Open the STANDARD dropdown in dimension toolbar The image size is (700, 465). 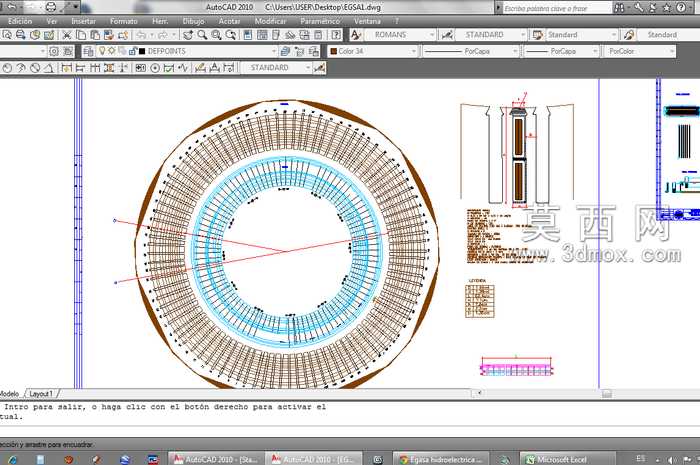pyautogui.click(x=308, y=68)
